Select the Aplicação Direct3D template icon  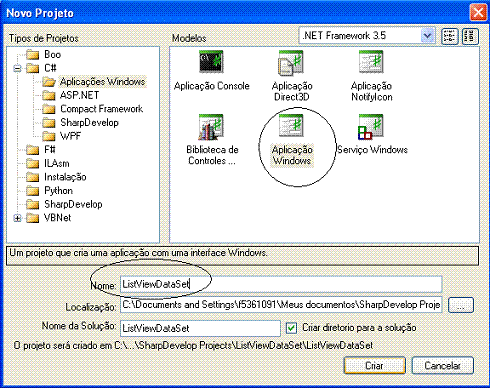pyautogui.click(x=291, y=62)
